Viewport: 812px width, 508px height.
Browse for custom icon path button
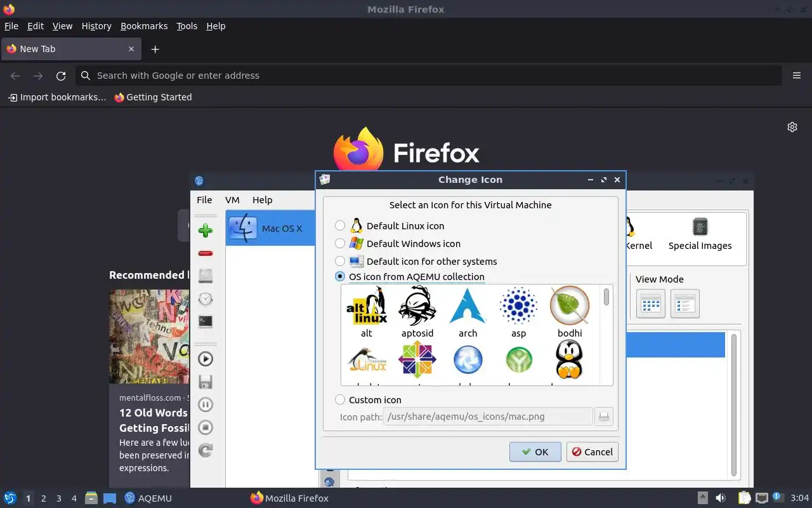point(604,417)
